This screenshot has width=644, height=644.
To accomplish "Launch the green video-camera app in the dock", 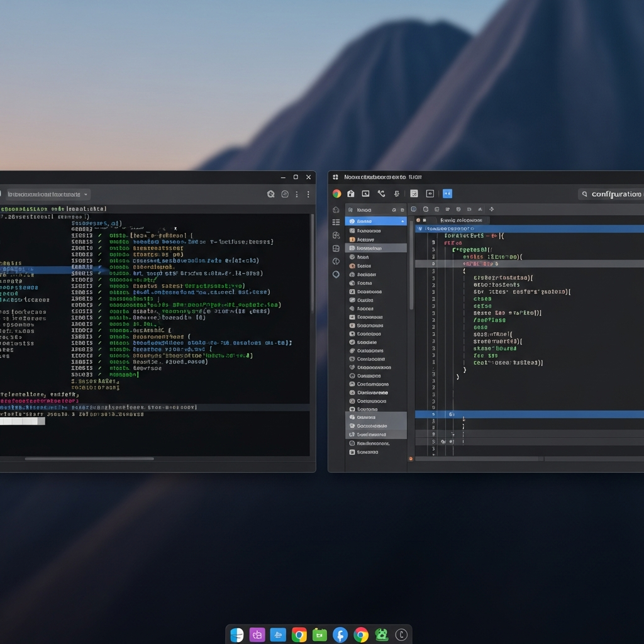I will 319,635.
